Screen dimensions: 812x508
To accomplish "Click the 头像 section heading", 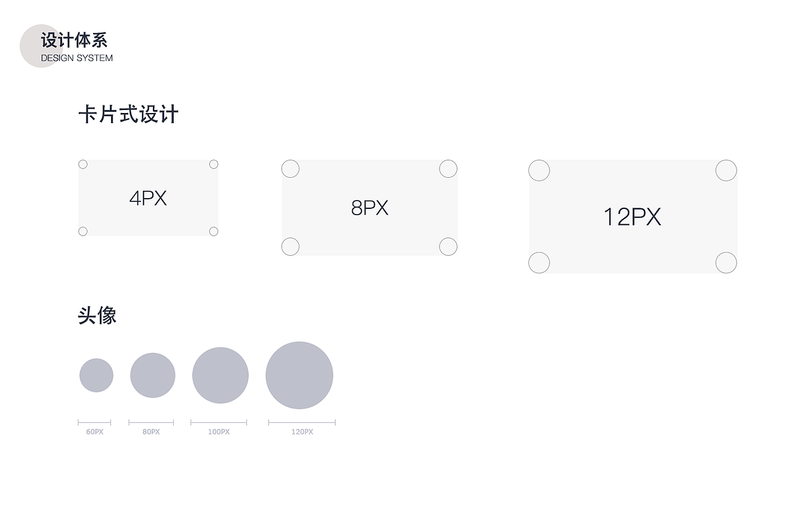I will (x=97, y=316).
